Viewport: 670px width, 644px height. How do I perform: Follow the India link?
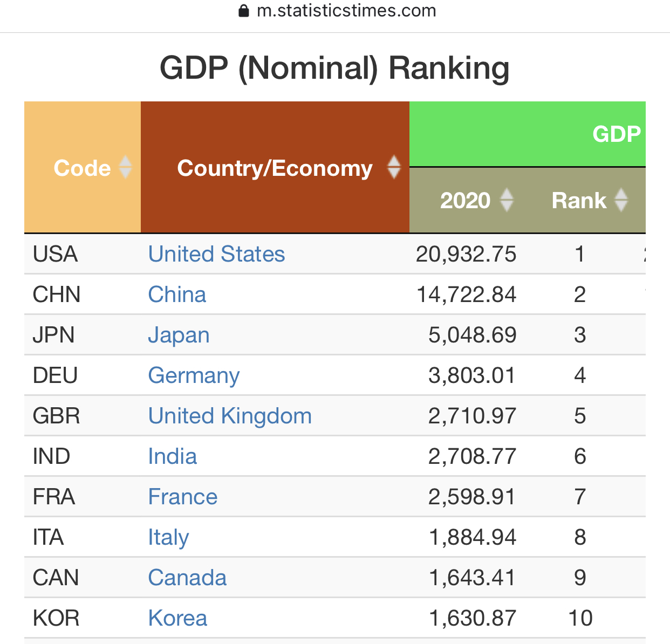coord(172,456)
